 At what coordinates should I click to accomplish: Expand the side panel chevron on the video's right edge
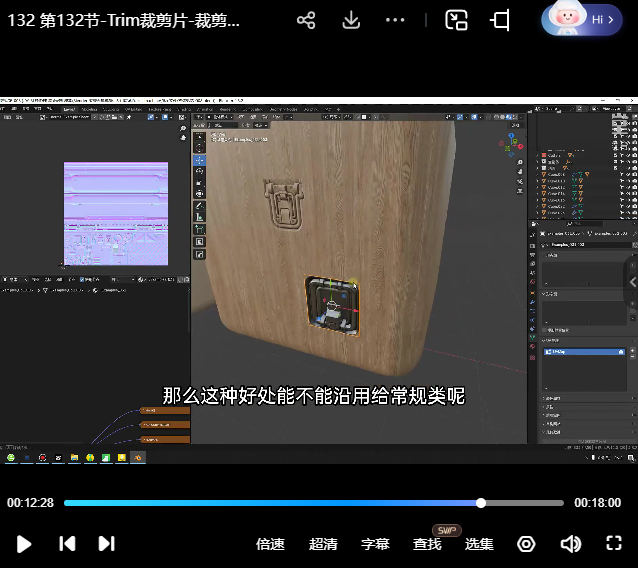632,282
